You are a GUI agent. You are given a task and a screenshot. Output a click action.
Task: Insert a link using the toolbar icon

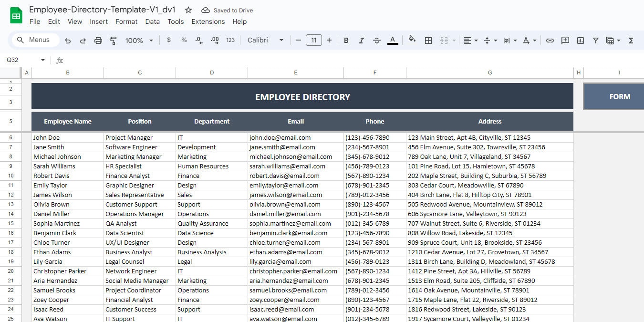pyautogui.click(x=550, y=40)
